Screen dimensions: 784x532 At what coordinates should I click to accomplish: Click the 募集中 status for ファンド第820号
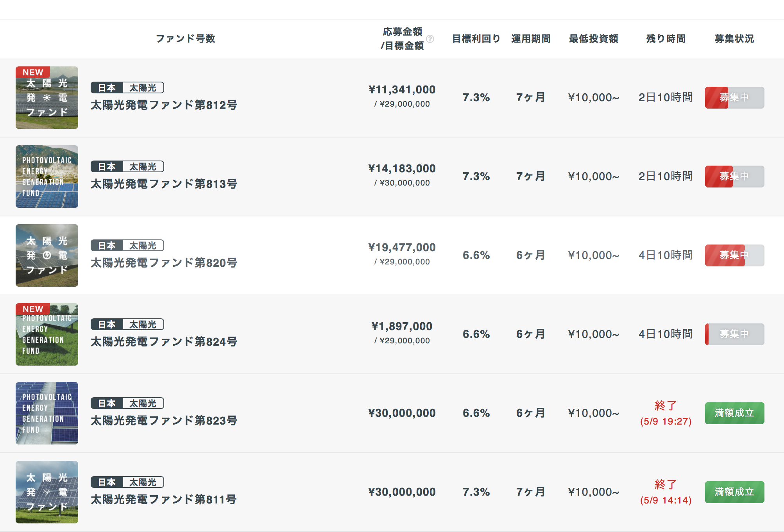tap(734, 255)
